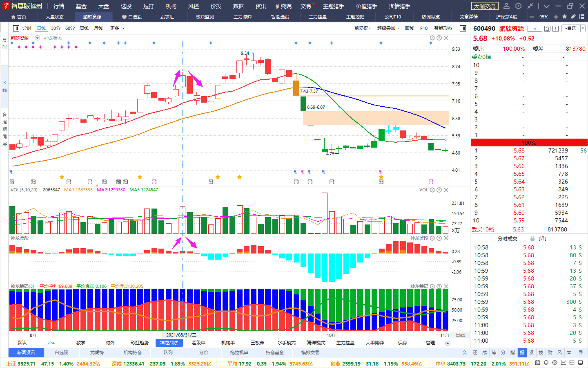
Task: Click the 大咖交流 button
Action: coord(485,6)
